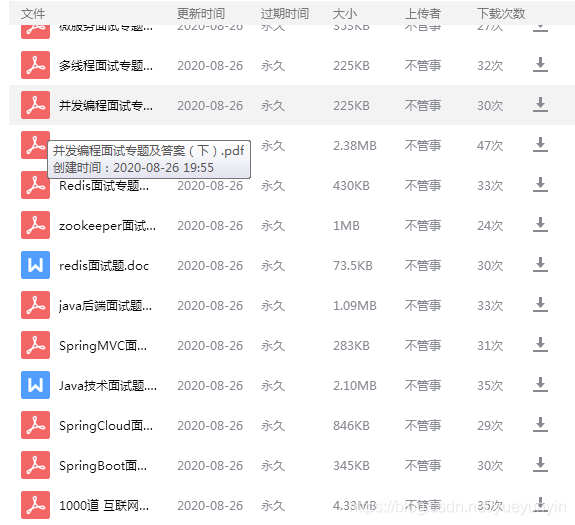
Task: Download redis面试题.doc
Action: 540,265
